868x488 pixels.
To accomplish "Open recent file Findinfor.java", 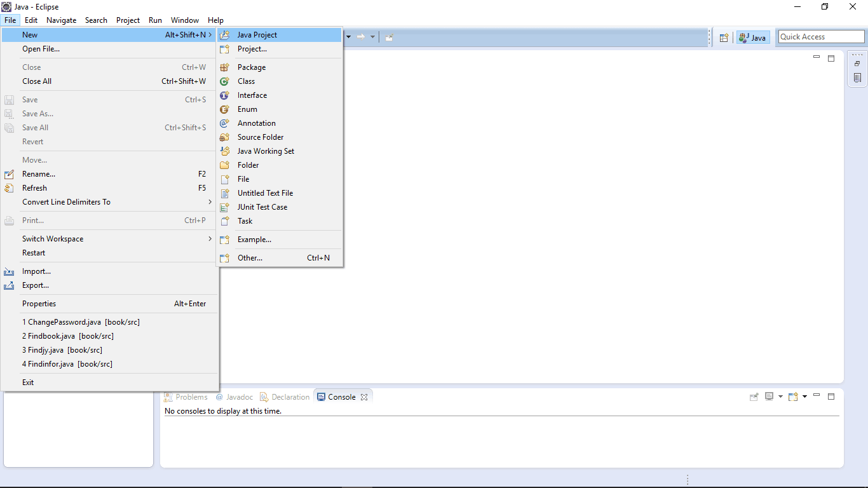I will click(x=110, y=364).
